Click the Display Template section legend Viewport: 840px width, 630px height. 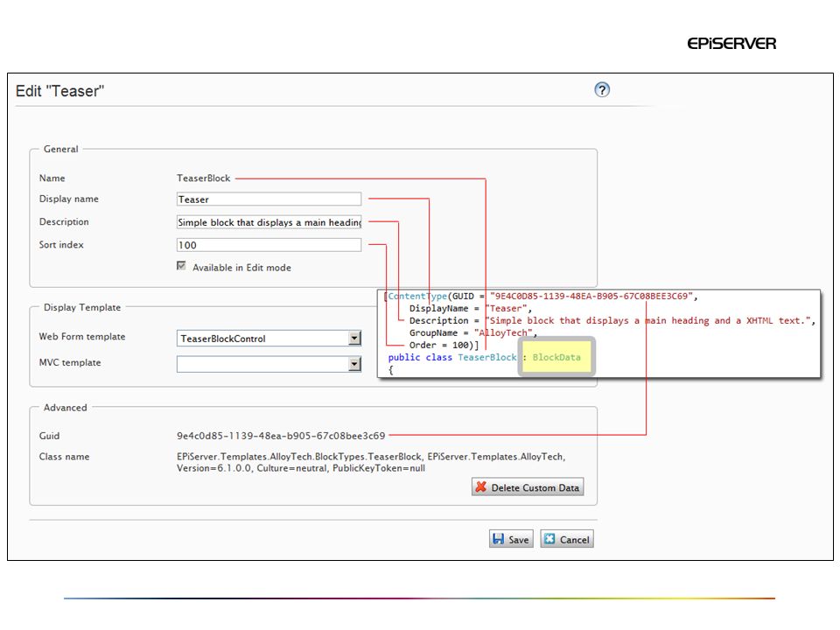tap(82, 307)
